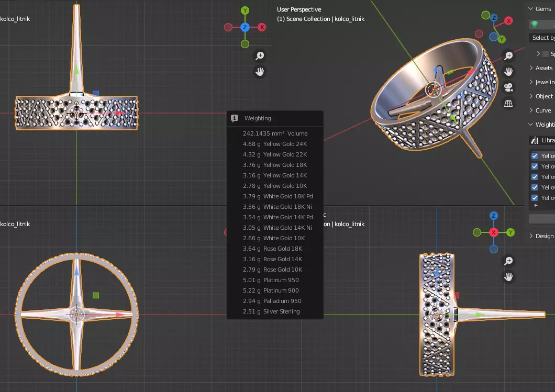Uncheck first Yellow material checkbox in list
555x392 pixels.
pos(535,156)
